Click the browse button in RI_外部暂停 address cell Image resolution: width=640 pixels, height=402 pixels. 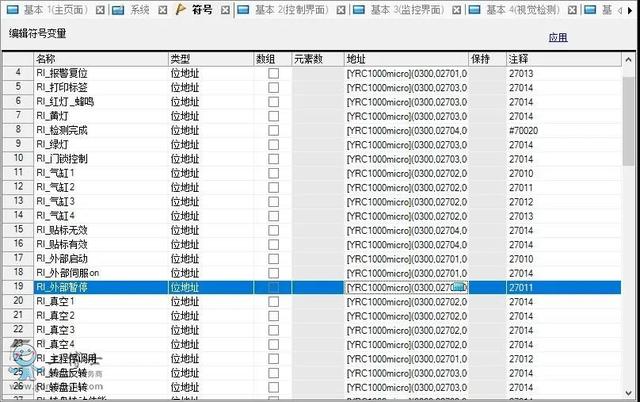(460, 287)
